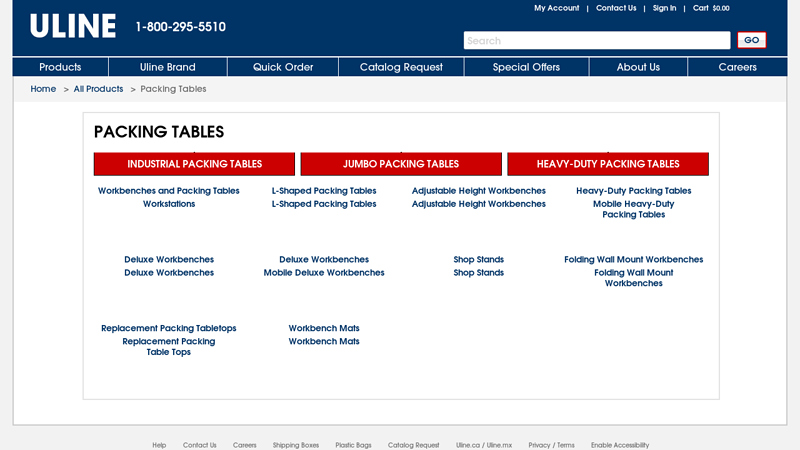
Task: Click the ULINE logo
Action: [72, 27]
